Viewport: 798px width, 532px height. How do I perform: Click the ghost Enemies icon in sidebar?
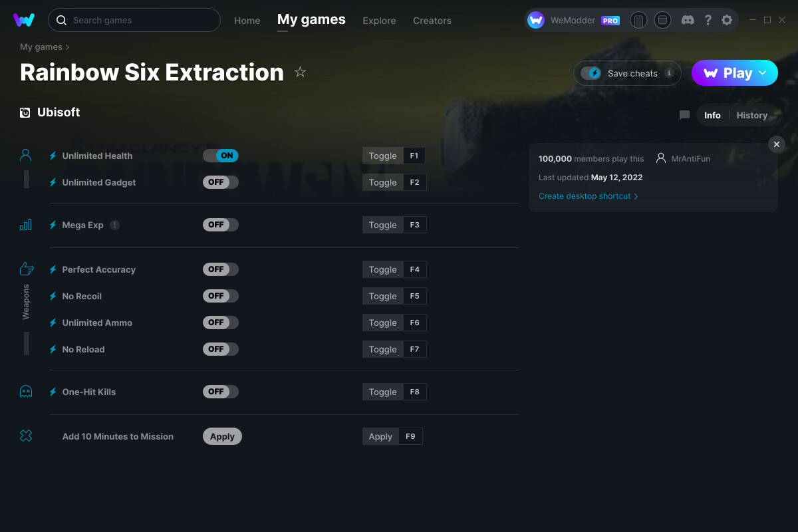(25, 392)
